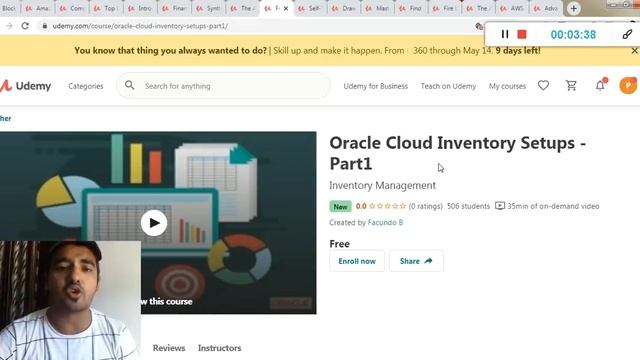
Task: Click Enroll now button
Action: (x=357, y=261)
